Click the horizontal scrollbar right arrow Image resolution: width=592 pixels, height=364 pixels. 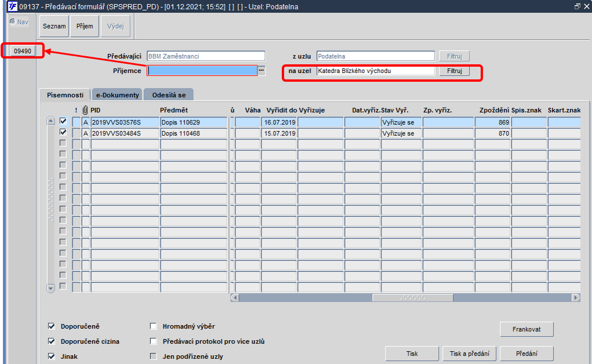pos(575,297)
